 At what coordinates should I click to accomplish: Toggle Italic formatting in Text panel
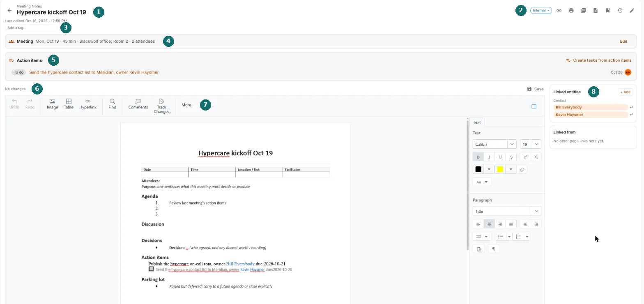[489, 157]
